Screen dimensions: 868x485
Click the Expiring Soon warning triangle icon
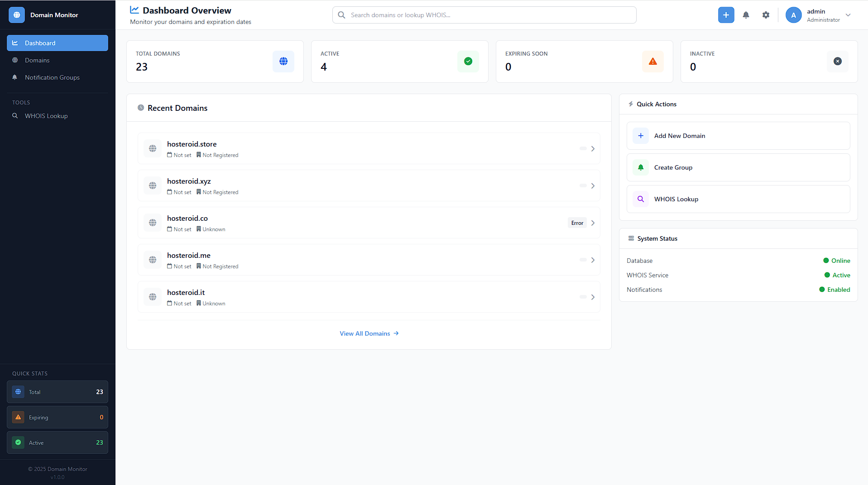pos(652,62)
